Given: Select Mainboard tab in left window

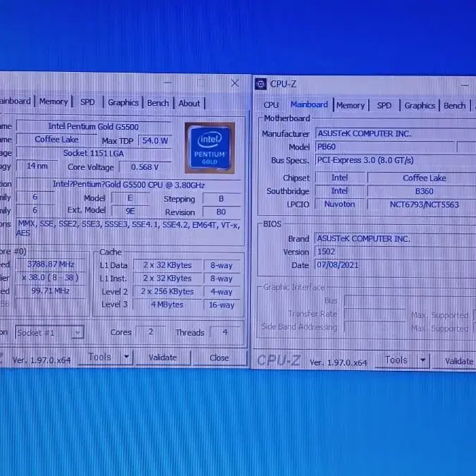Looking at the screenshot, I should point(16,101).
